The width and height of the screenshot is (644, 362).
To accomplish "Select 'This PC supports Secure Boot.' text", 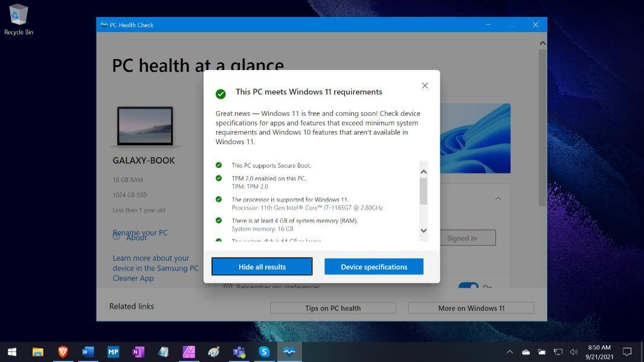I will [271, 165].
